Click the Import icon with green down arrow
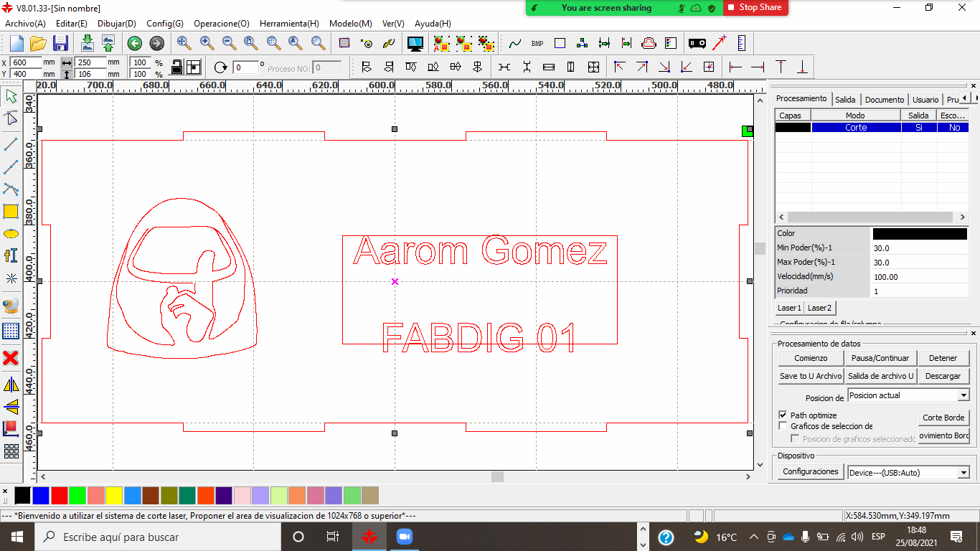Viewport: 980px width, 551px height. [x=87, y=43]
